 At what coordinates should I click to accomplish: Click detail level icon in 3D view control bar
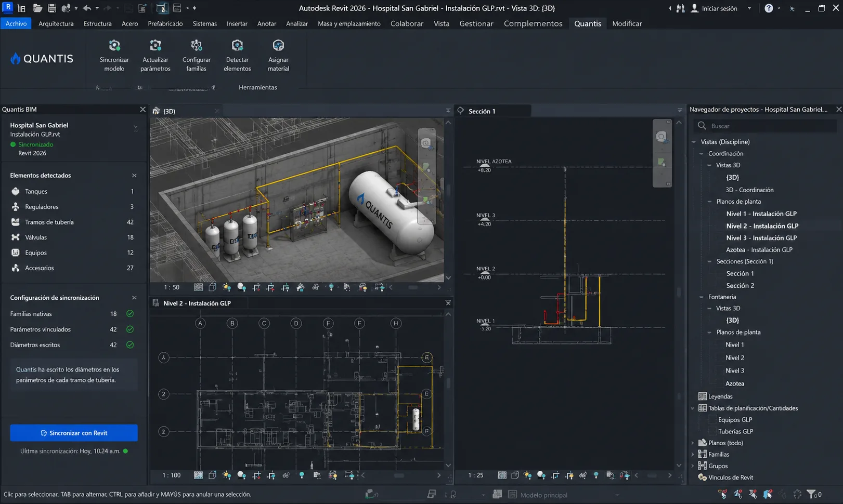pos(198,287)
